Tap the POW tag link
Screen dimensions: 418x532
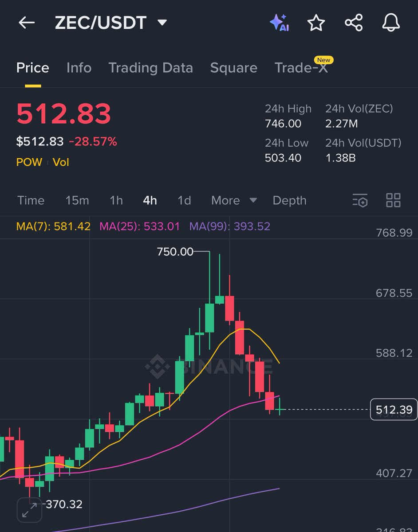pyautogui.click(x=29, y=162)
